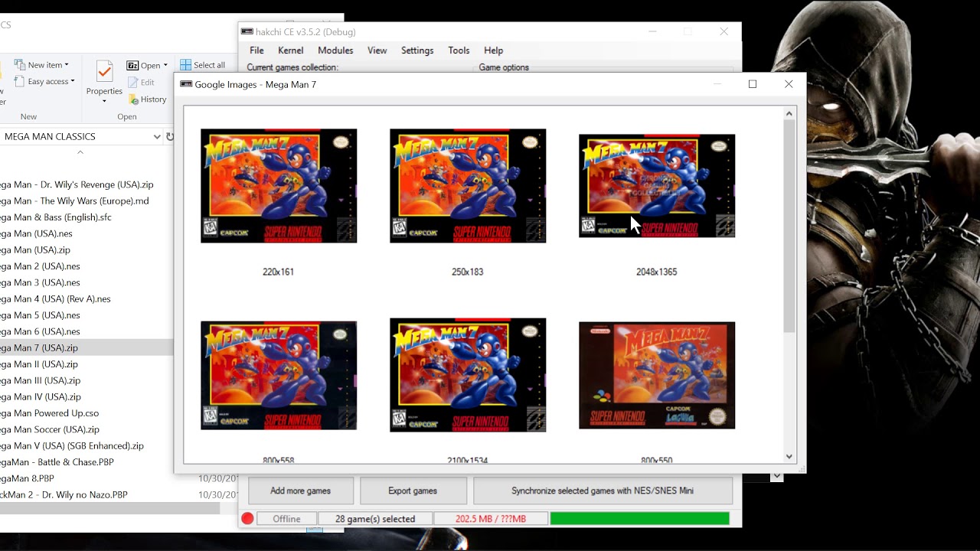Select RockMan 2 - Dr. Wily no Nazo.PBP file
This screenshot has width=980, height=551.
64,495
